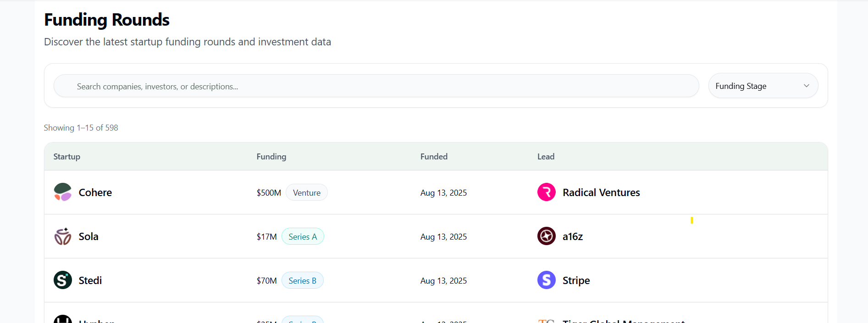868x323 pixels.
Task: Click the Venture stage badge
Action: (x=307, y=193)
